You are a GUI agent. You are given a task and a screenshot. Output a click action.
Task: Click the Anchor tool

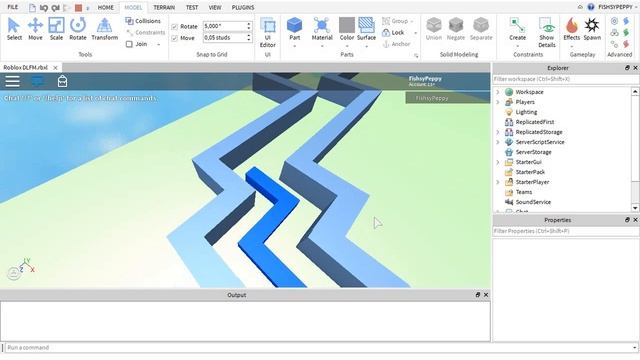click(396, 44)
